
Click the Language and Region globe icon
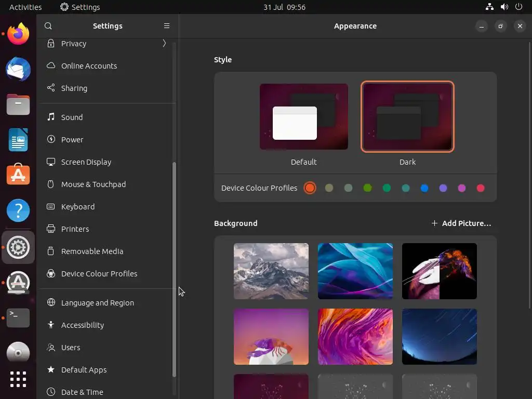[51, 302]
